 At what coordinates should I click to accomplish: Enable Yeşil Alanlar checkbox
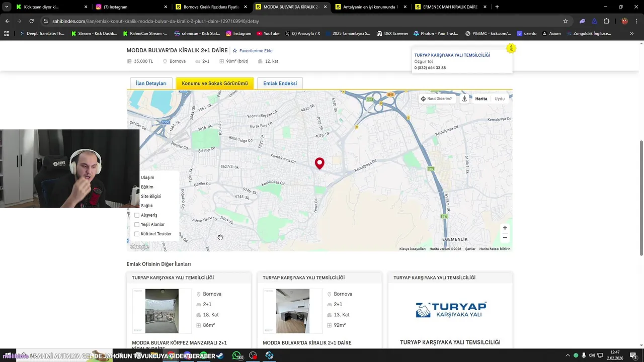click(137, 225)
